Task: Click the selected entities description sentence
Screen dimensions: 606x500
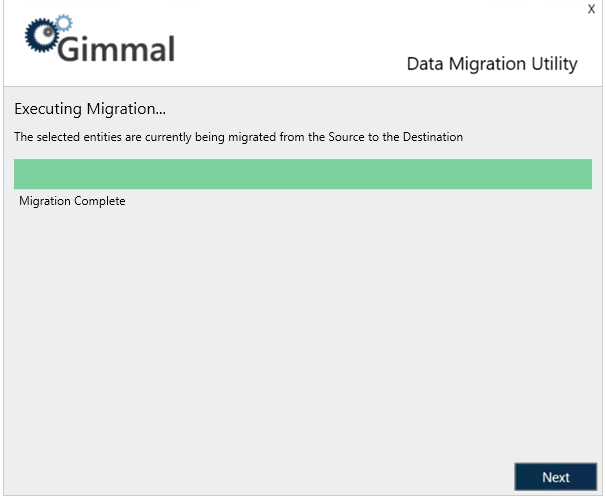Action: click(x=238, y=137)
